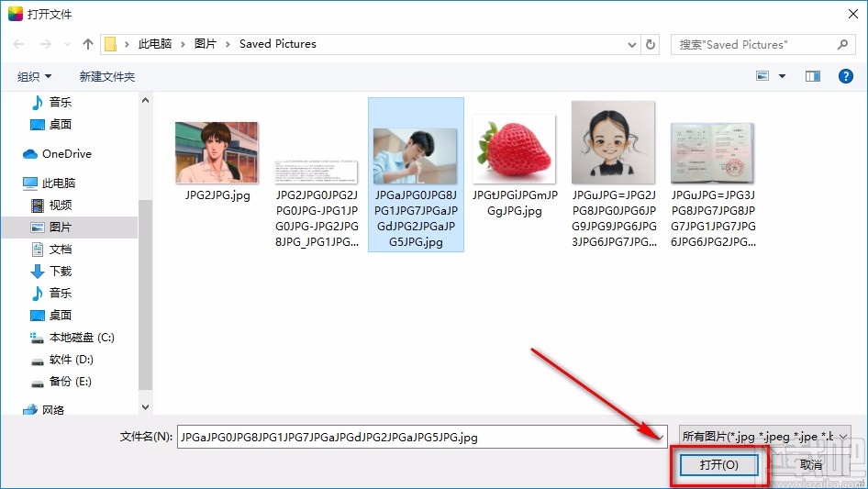The image size is (868, 489).
Task: Click the search magnifier icon
Action: (842, 44)
